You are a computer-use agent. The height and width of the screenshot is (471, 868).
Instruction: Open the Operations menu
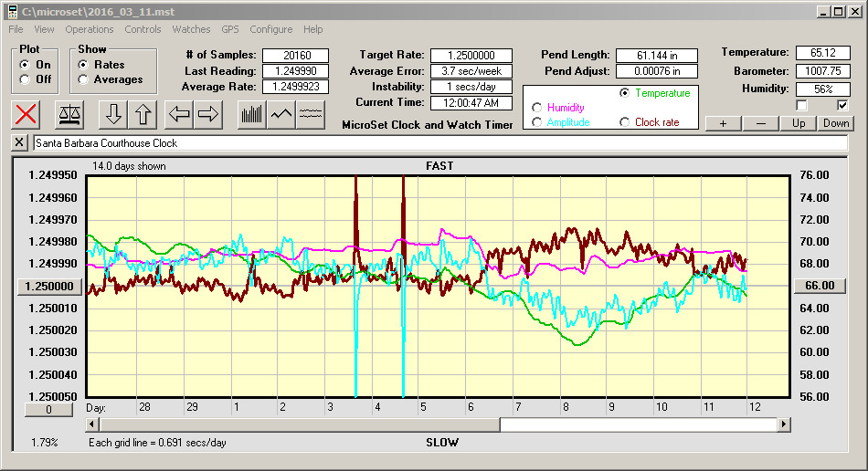pos(90,29)
